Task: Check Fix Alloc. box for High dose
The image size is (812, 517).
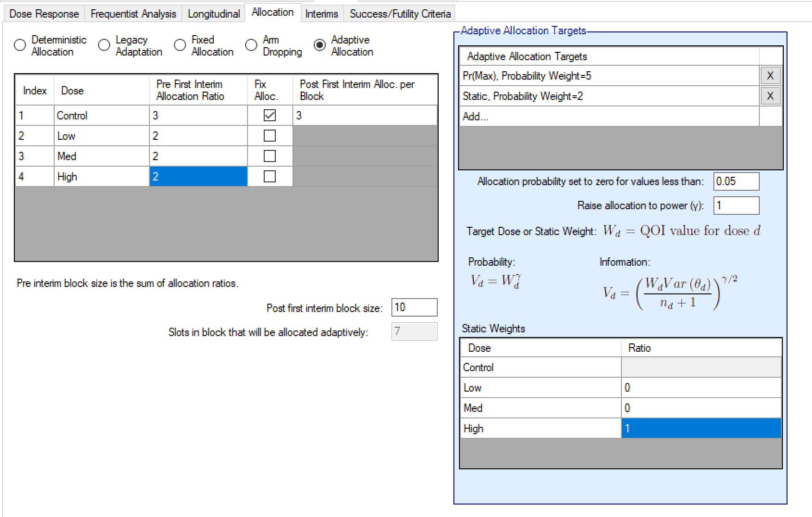Action: tap(269, 177)
